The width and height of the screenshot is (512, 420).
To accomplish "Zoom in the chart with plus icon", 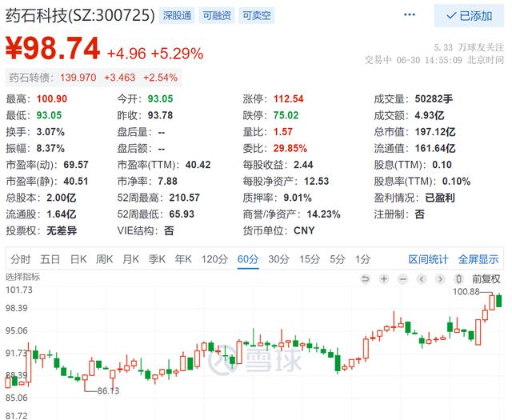I will pyautogui.click(x=384, y=279).
